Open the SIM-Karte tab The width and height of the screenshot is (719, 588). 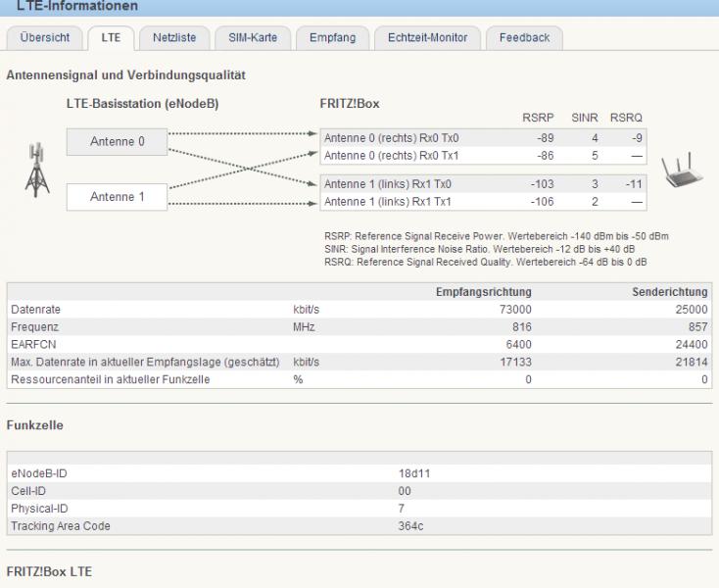coord(253,37)
